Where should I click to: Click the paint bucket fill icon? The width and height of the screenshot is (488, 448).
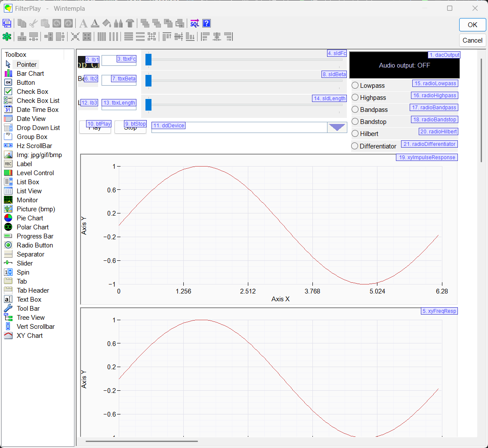(107, 23)
